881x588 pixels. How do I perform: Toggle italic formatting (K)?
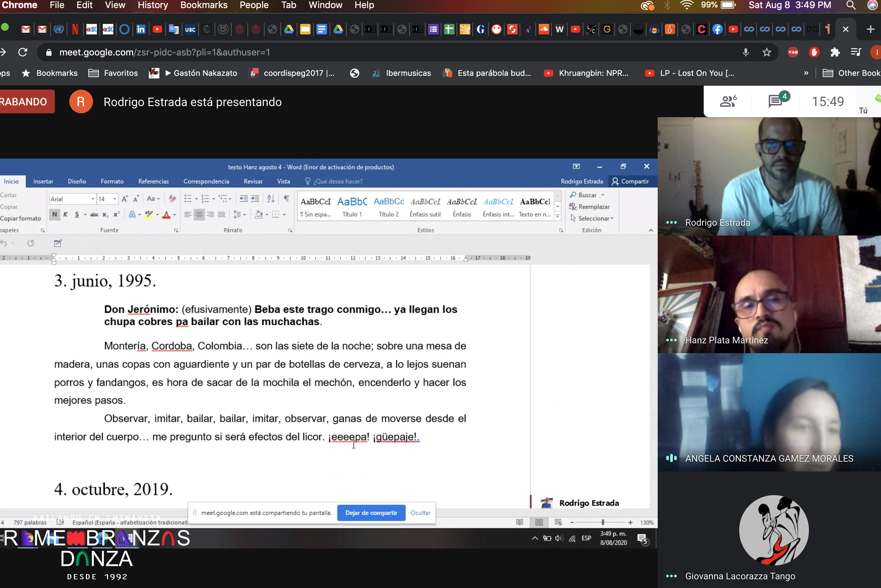click(65, 214)
